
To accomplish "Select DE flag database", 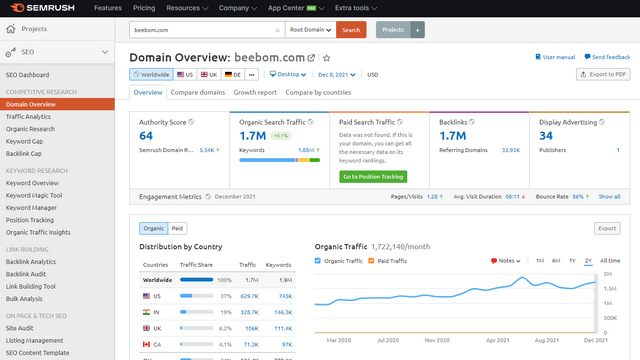I will pyautogui.click(x=233, y=75).
